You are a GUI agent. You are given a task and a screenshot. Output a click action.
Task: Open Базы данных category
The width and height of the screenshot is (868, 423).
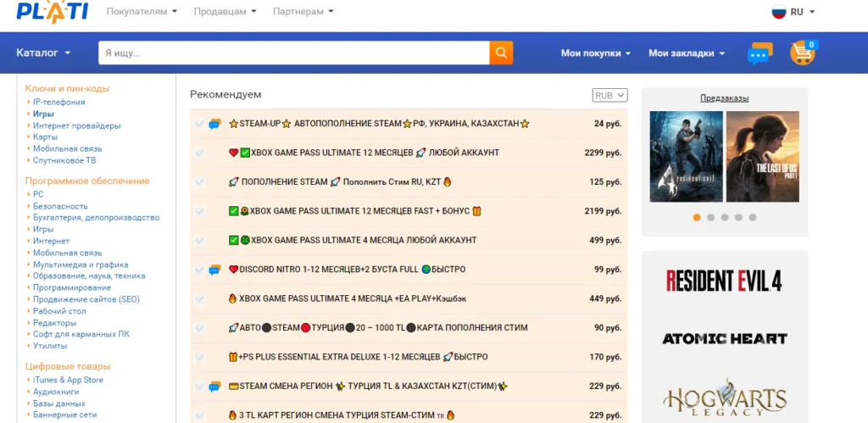(x=58, y=404)
